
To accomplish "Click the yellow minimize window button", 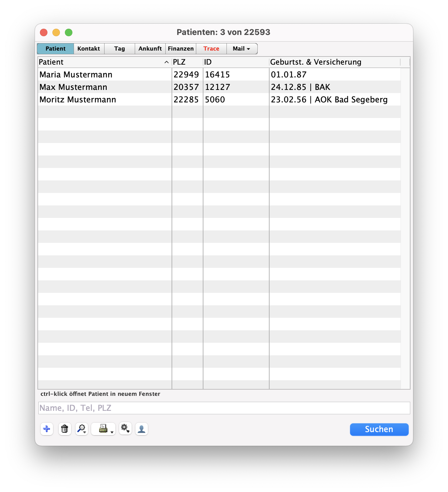I will click(x=56, y=32).
